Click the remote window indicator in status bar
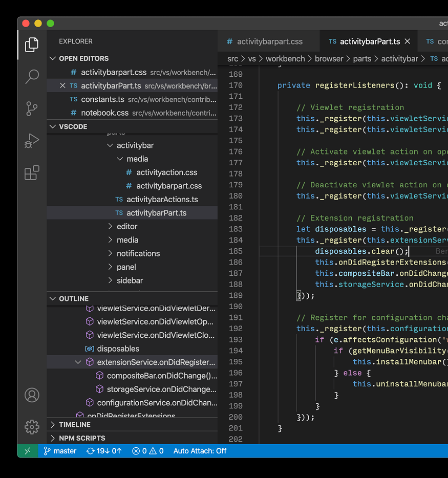448x478 pixels. (x=27, y=451)
